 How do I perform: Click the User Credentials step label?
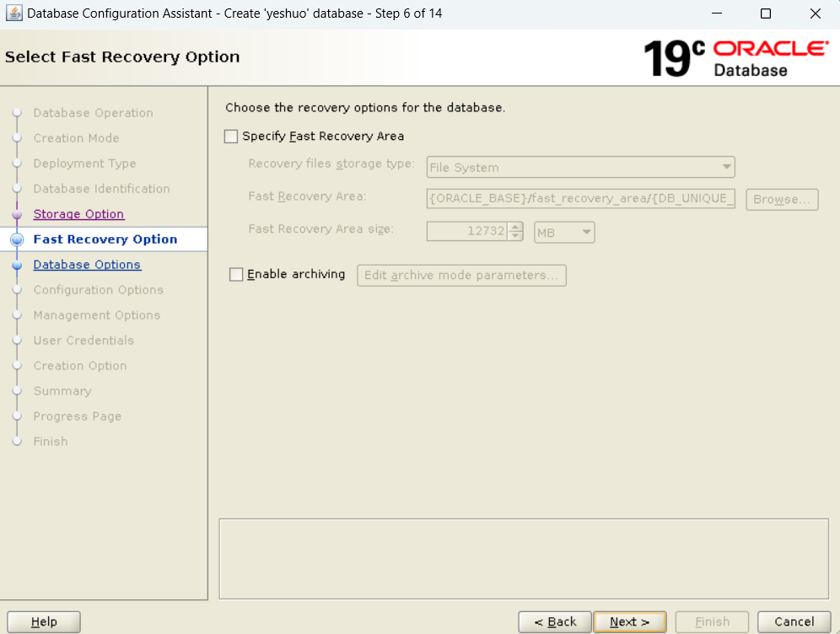click(x=83, y=341)
